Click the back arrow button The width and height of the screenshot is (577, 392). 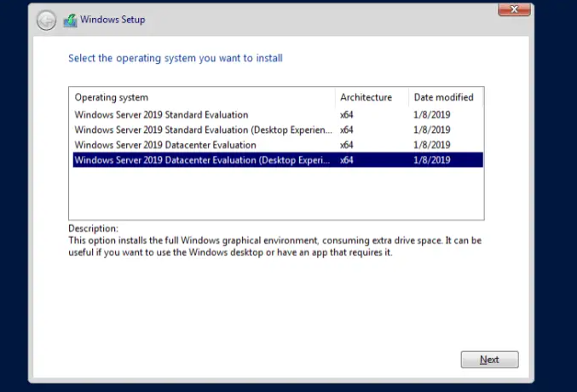tap(46, 20)
